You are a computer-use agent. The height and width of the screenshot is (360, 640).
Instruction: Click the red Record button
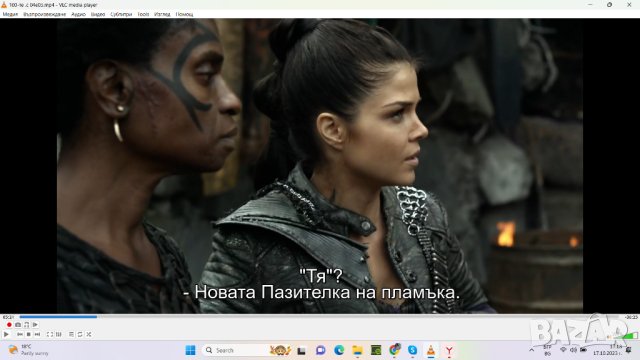[9, 325]
